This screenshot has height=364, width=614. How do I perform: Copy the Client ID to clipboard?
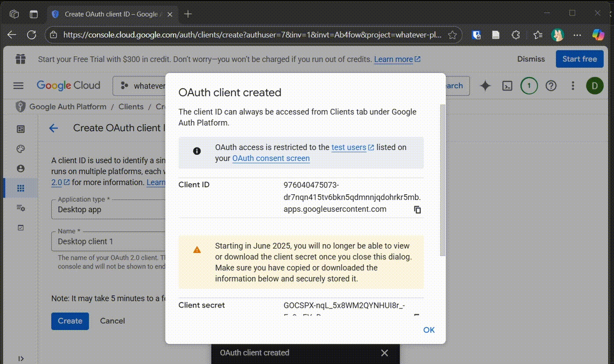417,210
